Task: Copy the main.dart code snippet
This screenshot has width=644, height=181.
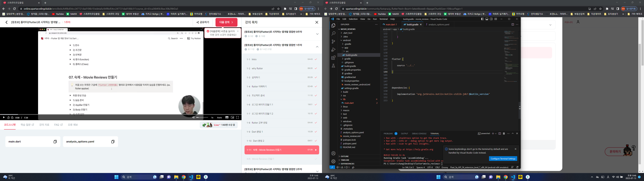Action: (55, 142)
